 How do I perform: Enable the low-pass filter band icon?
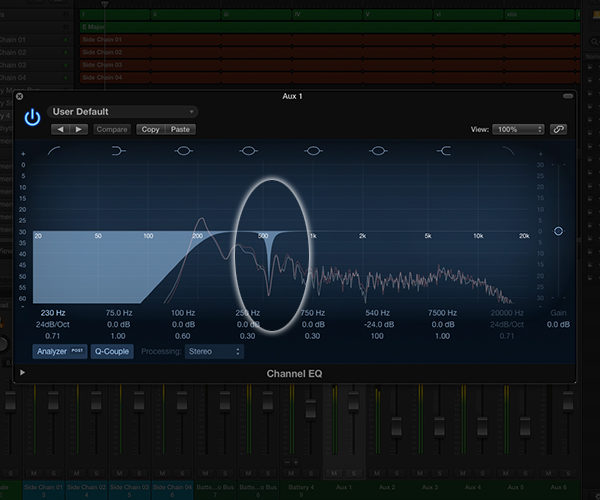pyautogui.click(x=508, y=151)
